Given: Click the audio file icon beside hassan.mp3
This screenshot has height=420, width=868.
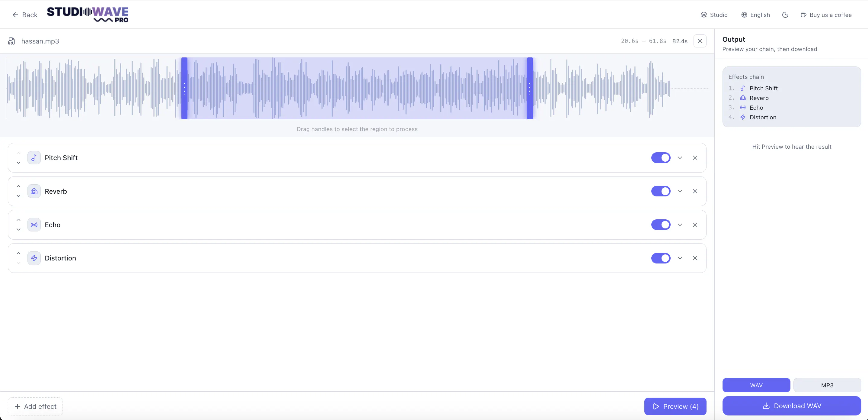Looking at the screenshot, I should click(x=11, y=41).
